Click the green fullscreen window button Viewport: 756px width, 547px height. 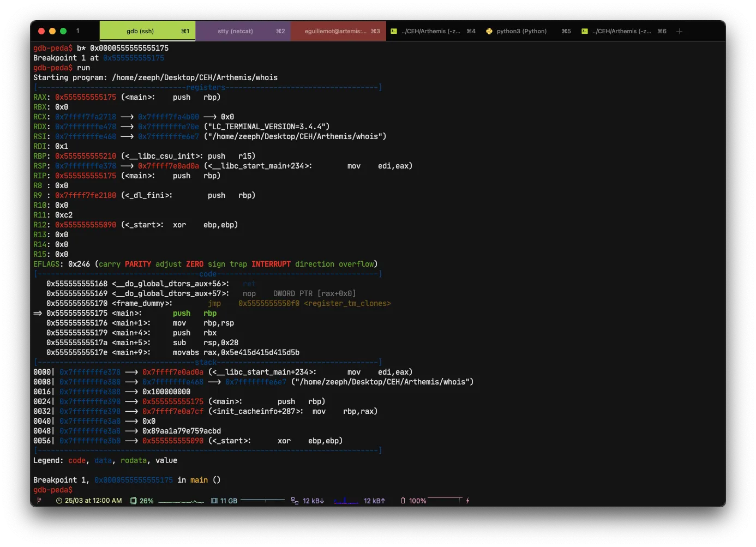click(63, 31)
